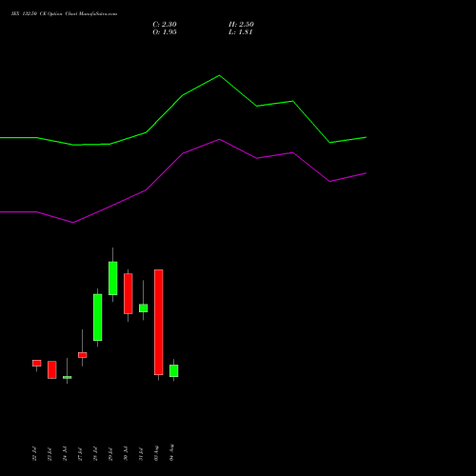Select the tall red 03 Aug candlestick
Image resolution: width=476 pixels, height=476 pixels.
coord(159,322)
